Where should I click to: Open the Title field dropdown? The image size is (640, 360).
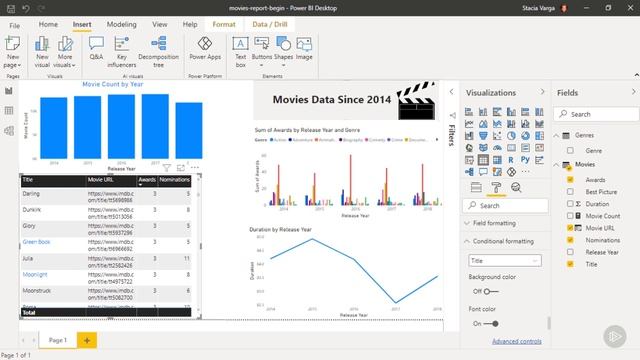(x=505, y=260)
